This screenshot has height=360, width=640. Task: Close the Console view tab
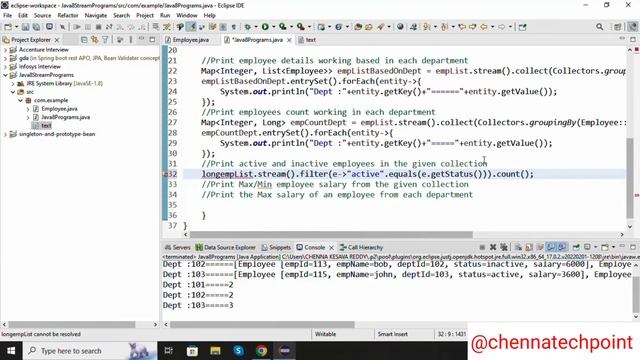(x=331, y=247)
